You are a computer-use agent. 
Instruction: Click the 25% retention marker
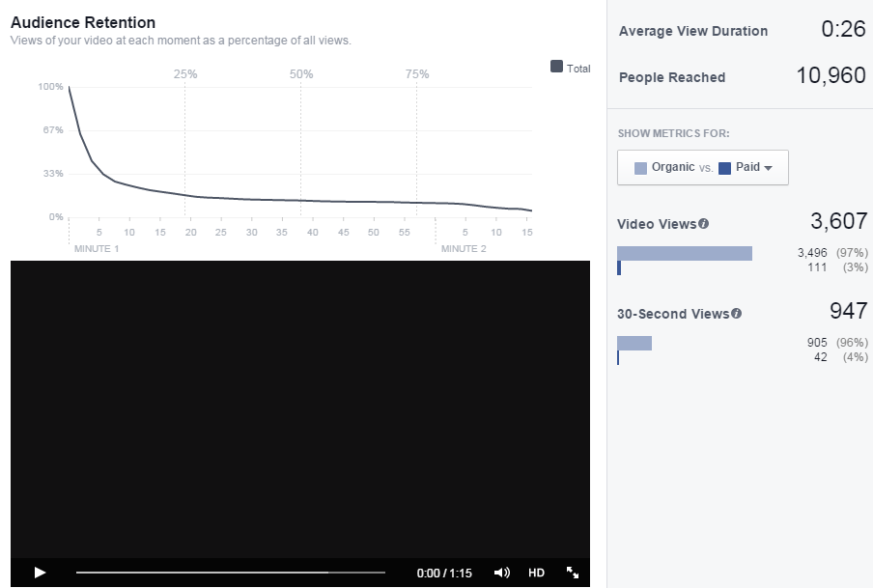(185, 74)
